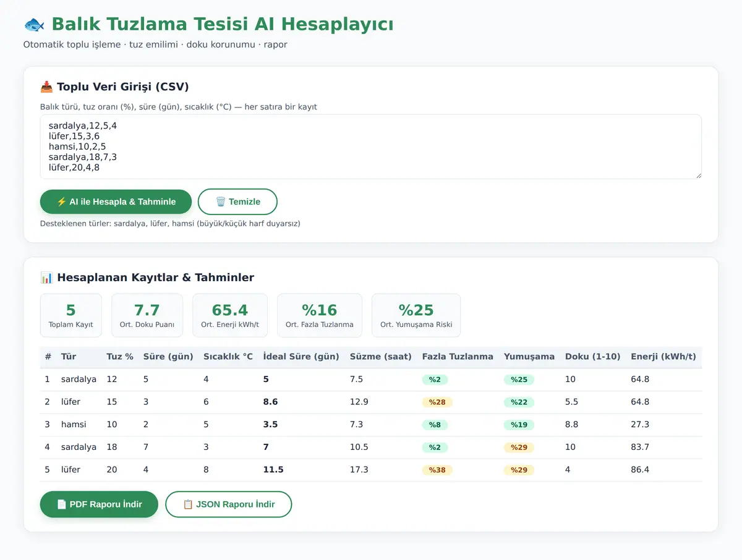Click inside the CSV data textarea

coord(371,146)
